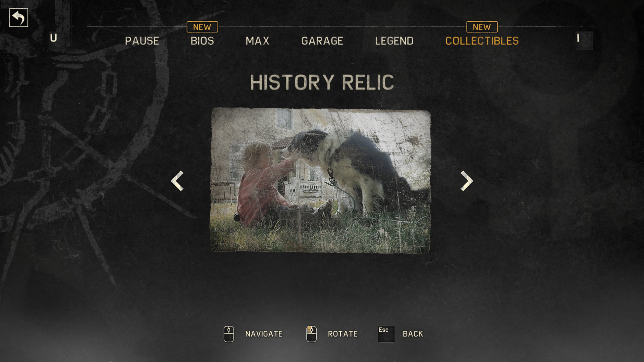Click the Navigate label

(x=264, y=334)
